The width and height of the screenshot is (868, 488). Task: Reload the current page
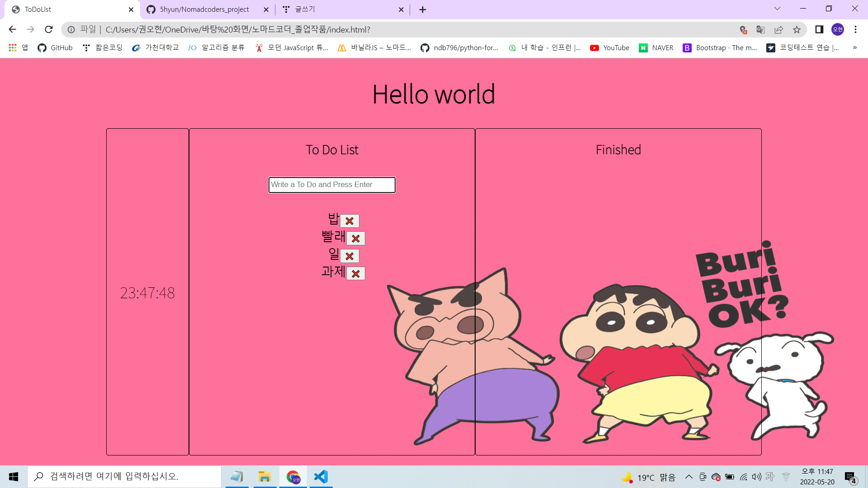49,29
